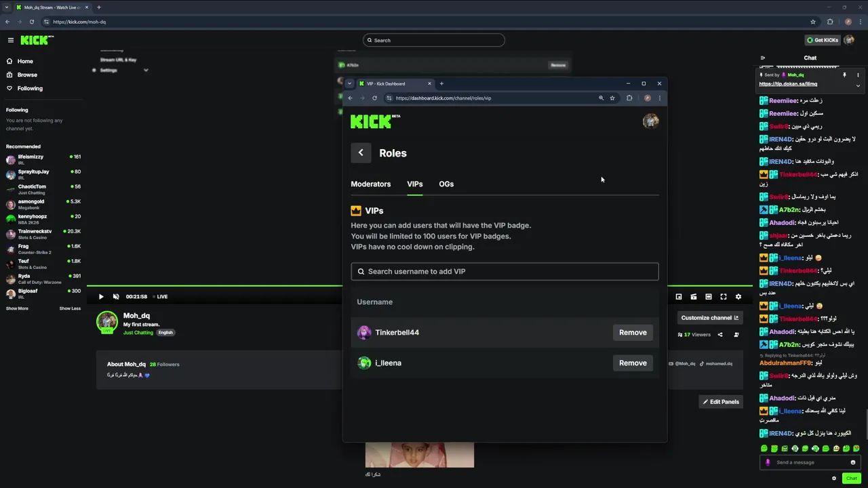Focus the Send a message field
This screenshot has height=488, width=868.
pyautogui.click(x=810, y=462)
